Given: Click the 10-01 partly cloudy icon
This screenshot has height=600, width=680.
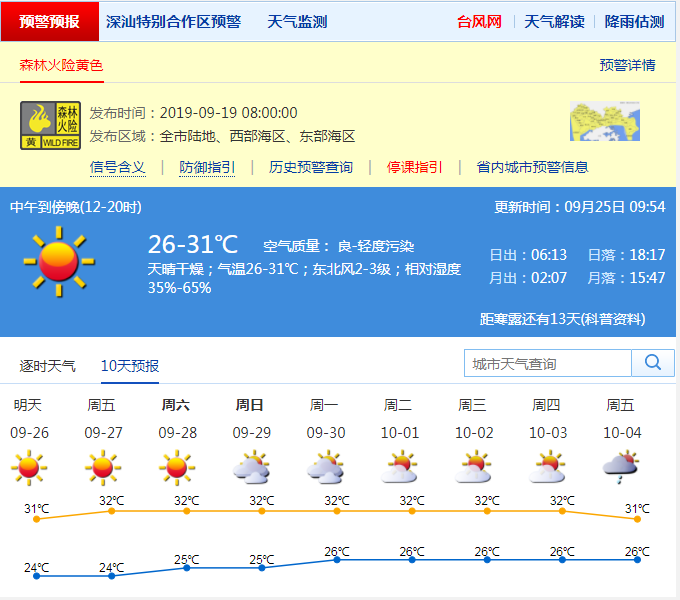Looking at the screenshot, I should point(398,467).
